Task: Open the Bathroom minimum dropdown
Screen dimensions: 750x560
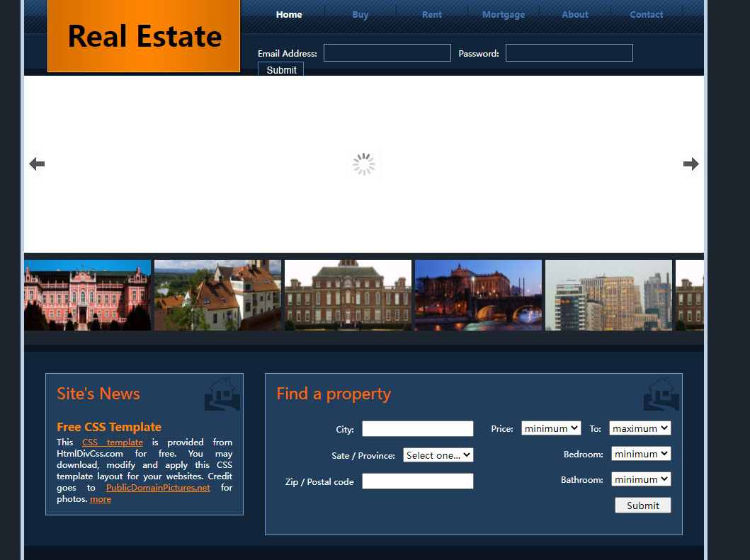Action: (x=641, y=479)
